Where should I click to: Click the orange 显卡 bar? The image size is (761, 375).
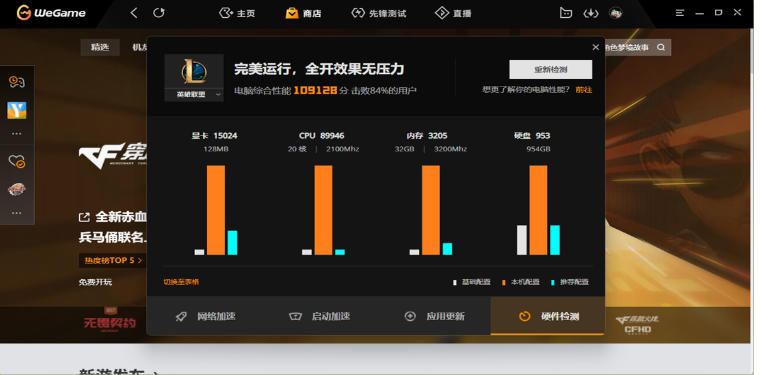pyautogui.click(x=216, y=210)
